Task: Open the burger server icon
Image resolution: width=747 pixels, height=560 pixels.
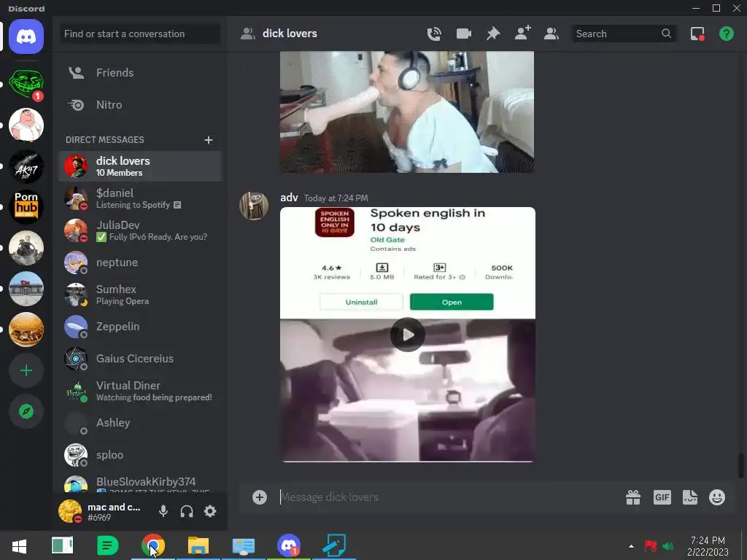Action: (x=26, y=330)
